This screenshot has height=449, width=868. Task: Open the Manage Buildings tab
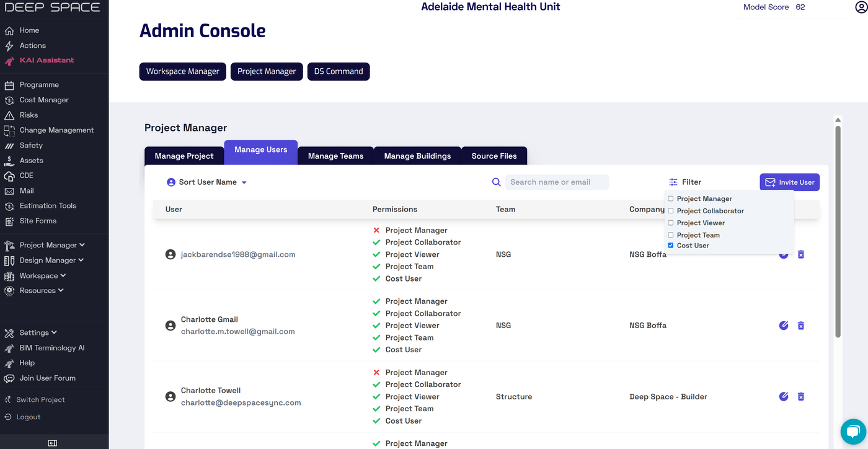[417, 156]
